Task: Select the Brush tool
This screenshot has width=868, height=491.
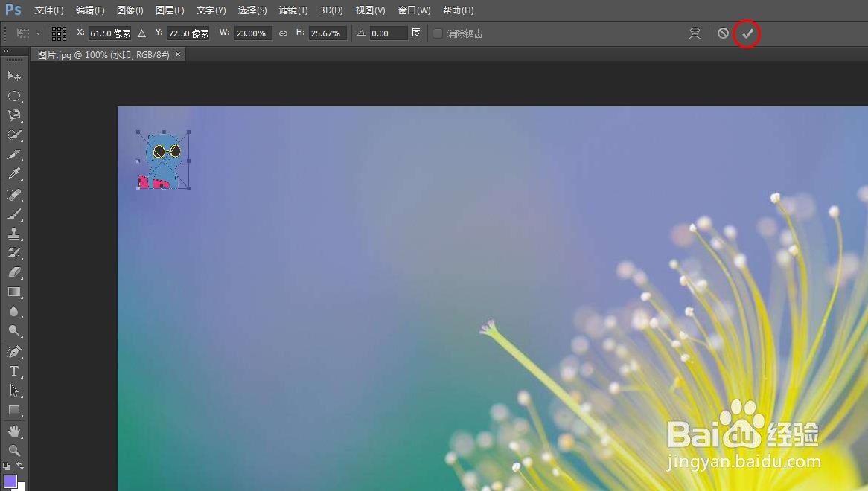Action: [x=14, y=214]
